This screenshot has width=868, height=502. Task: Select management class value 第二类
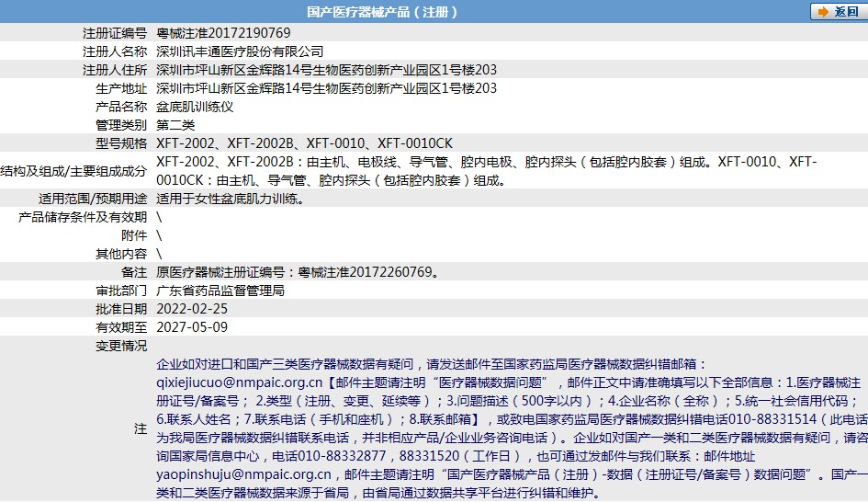coord(175,125)
